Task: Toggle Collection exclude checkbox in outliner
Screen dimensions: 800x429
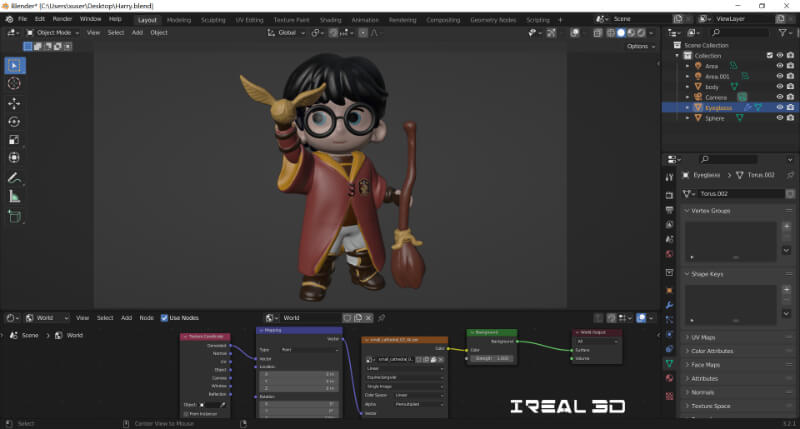Action: (769, 56)
